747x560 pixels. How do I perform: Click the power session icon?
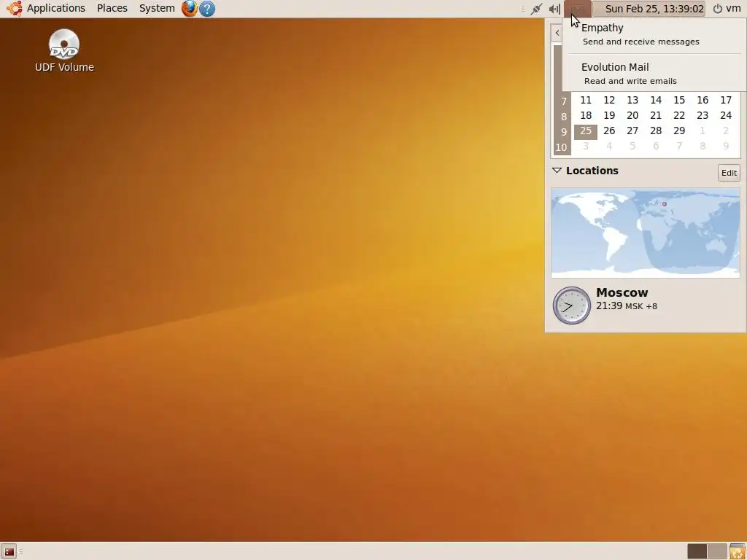tap(718, 9)
